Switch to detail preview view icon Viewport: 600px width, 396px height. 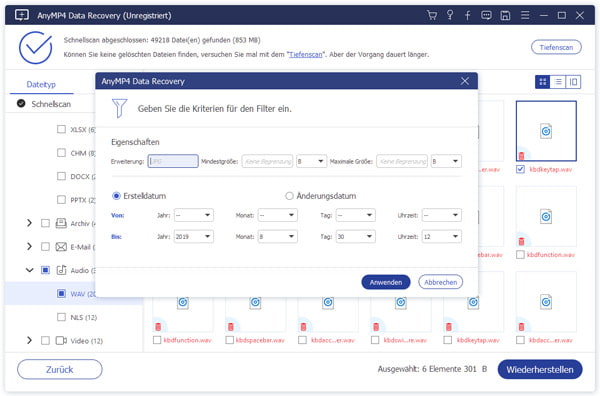[573, 81]
